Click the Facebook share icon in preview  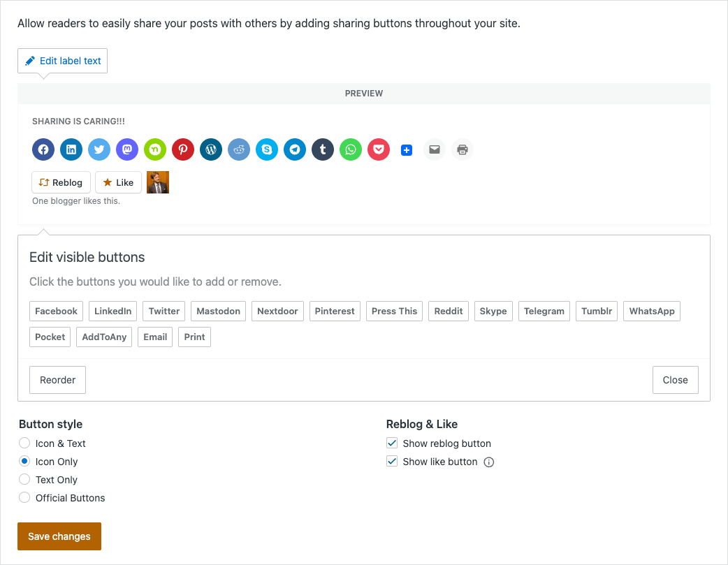pos(43,149)
